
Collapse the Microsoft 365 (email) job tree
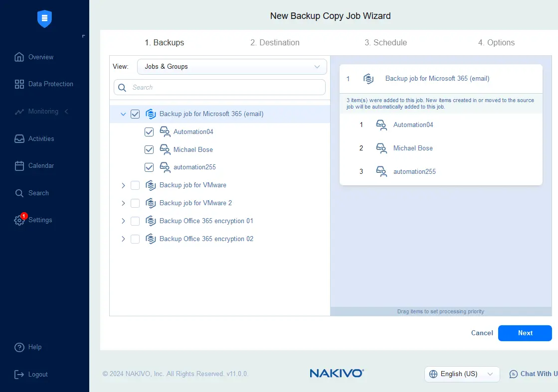pos(123,114)
